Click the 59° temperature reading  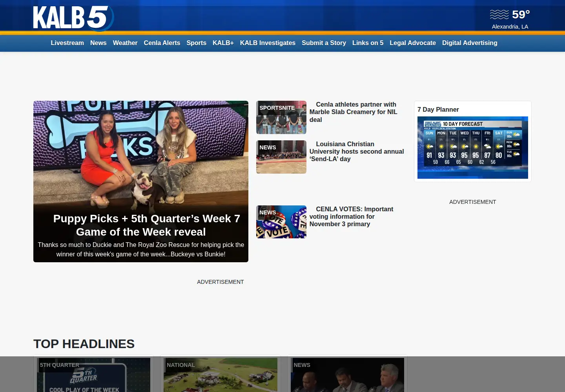click(521, 15)
